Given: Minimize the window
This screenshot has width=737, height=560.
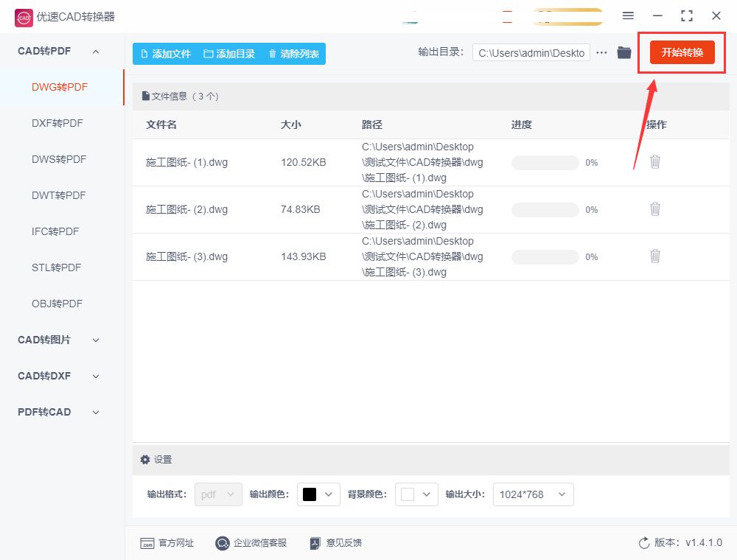Looking at the screenshot, I should [657, 16].
